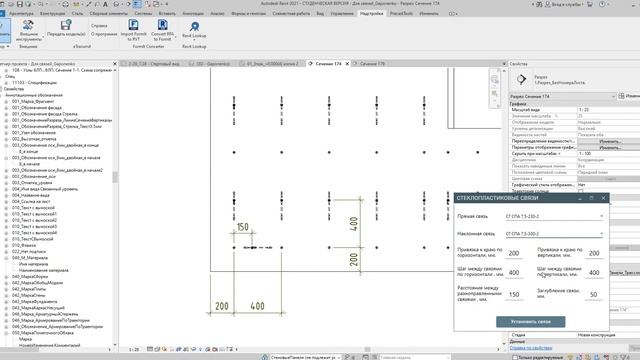Viewport: 640px width, 360px height.
Task: Click Установить связи button in dialog
Action: (531, 322)
